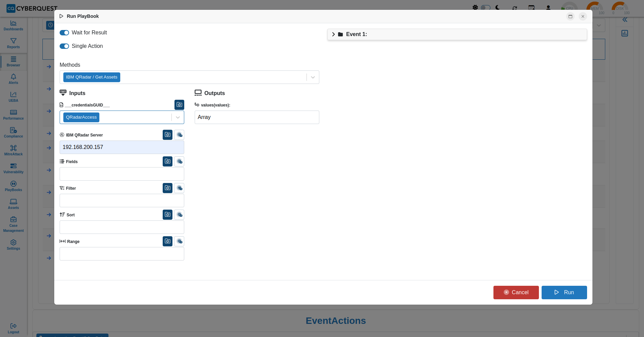
Task: Click the Fields input box
Action: [122, 174]
